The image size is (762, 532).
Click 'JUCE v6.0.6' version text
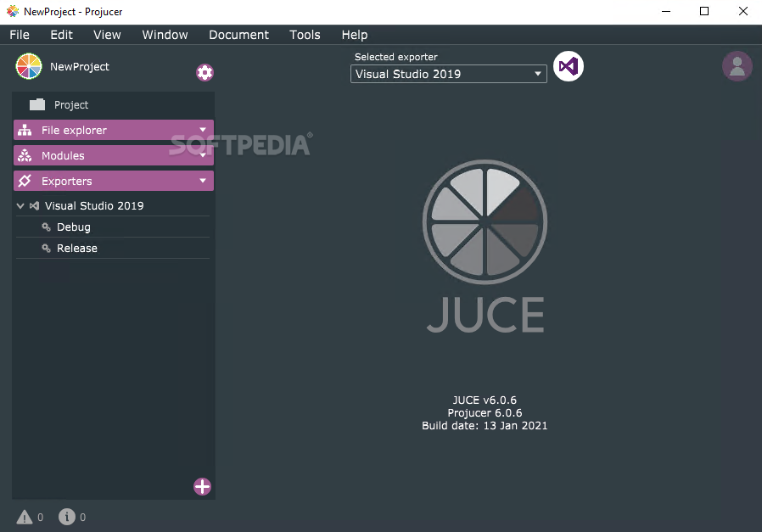(485, 400)
